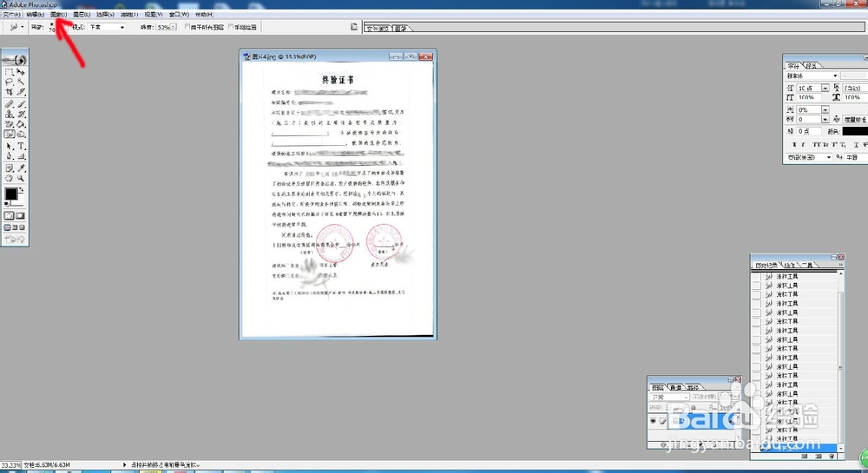
Task: Create new document from current state
Action: pyautogui.click(x=805, y=457)
